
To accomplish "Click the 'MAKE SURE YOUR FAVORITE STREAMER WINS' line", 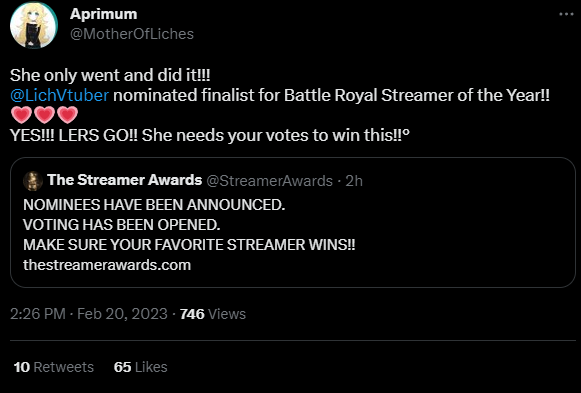I will [189, 245].
